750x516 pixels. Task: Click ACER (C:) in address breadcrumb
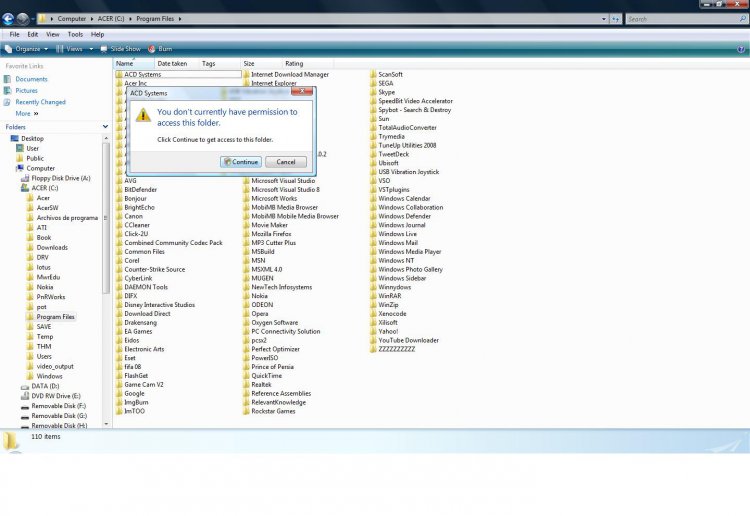point(110,19)
